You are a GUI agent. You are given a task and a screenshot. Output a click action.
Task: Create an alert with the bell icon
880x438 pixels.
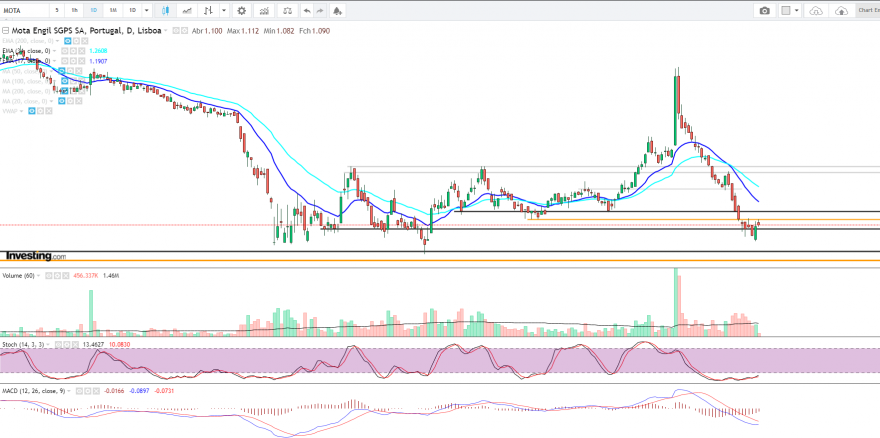coord(337,11)
